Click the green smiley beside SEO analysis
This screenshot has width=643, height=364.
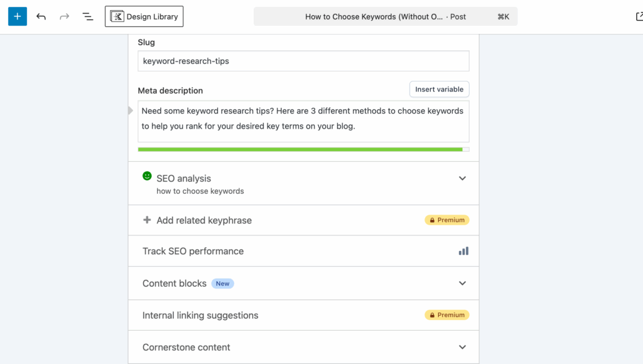[x=147, y=175]
